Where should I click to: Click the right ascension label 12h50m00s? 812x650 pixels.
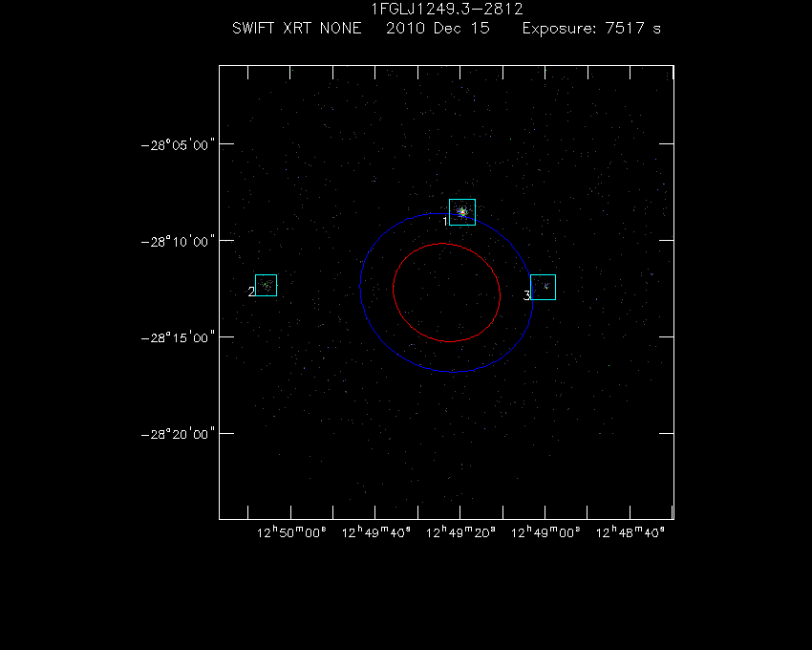[291, 532]
